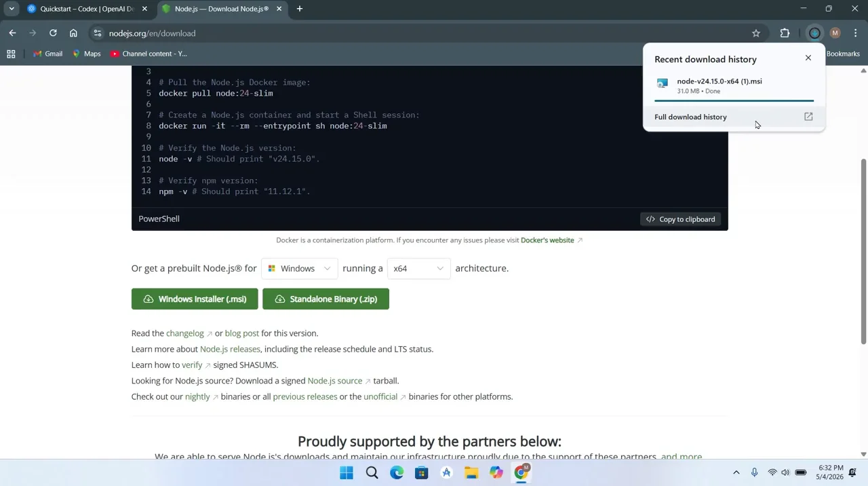This screenshot has height=486, width=868.
Task: View site information icon in address bar
Action: pos(98,33)
